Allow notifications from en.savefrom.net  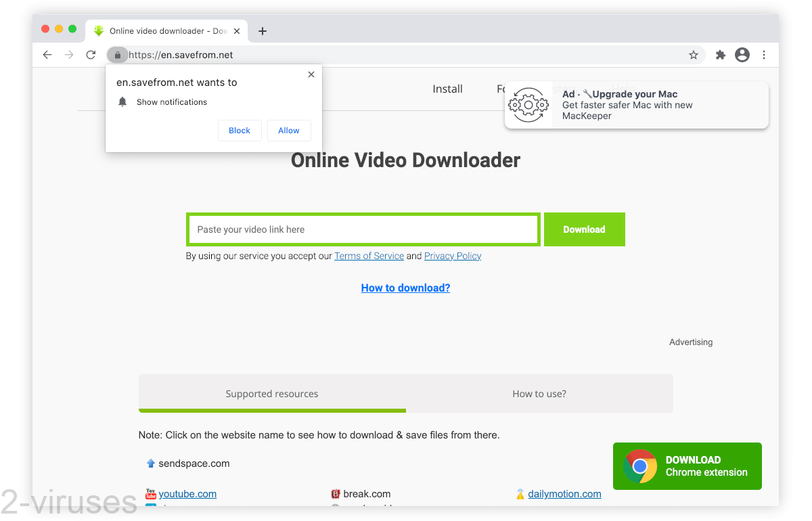click(x=289, y=131)
